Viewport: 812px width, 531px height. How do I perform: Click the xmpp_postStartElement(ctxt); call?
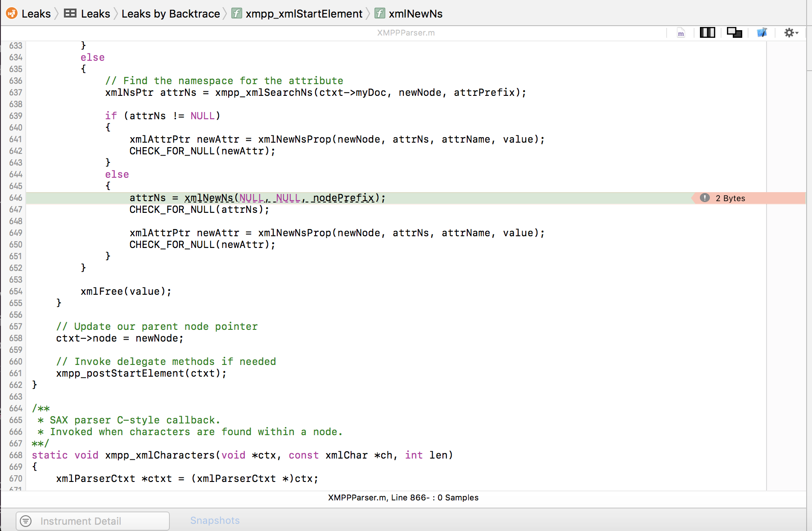coord(141,373)
